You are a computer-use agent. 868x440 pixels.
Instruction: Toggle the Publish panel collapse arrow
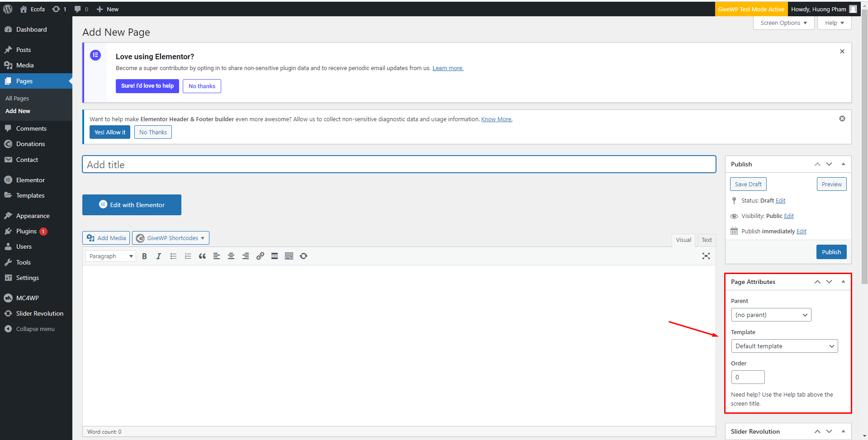(x=843, y=164)
